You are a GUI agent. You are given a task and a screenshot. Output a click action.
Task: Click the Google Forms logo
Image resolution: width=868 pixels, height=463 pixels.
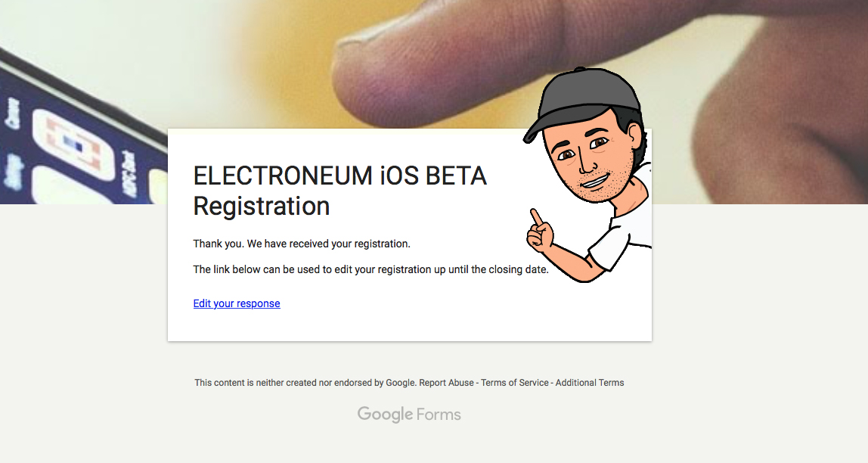coord(409,415)
